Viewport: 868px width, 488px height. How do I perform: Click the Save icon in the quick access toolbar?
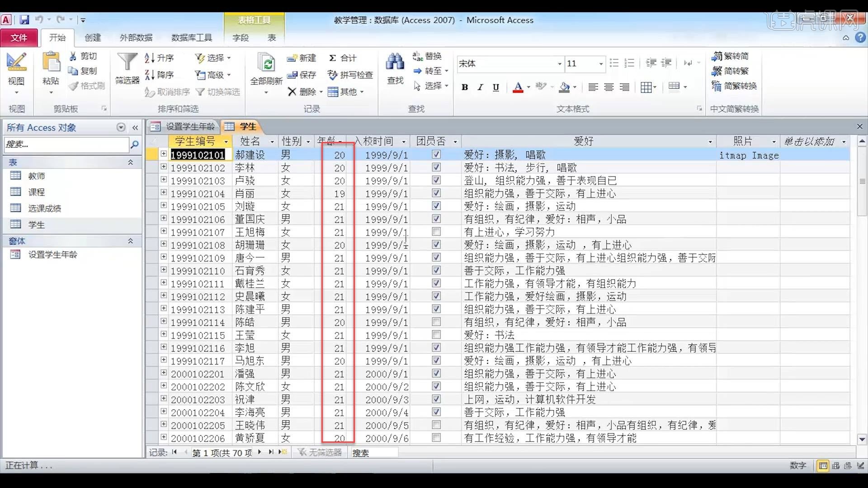[24, 19]
